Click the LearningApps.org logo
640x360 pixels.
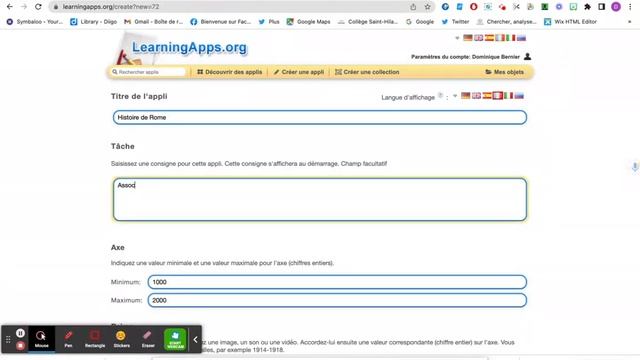(x=189, y=47)
